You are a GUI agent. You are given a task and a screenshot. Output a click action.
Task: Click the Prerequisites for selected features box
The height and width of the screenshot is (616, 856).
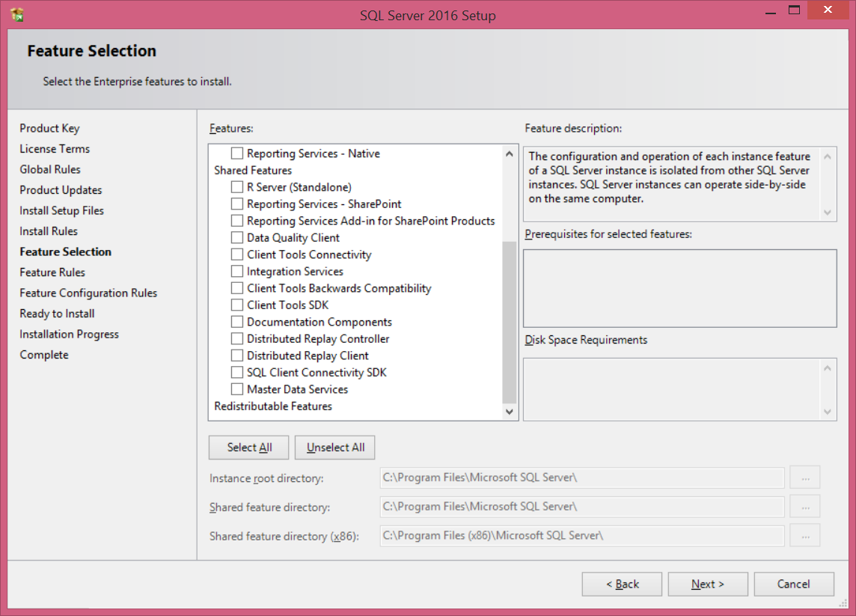pos(679,288)
